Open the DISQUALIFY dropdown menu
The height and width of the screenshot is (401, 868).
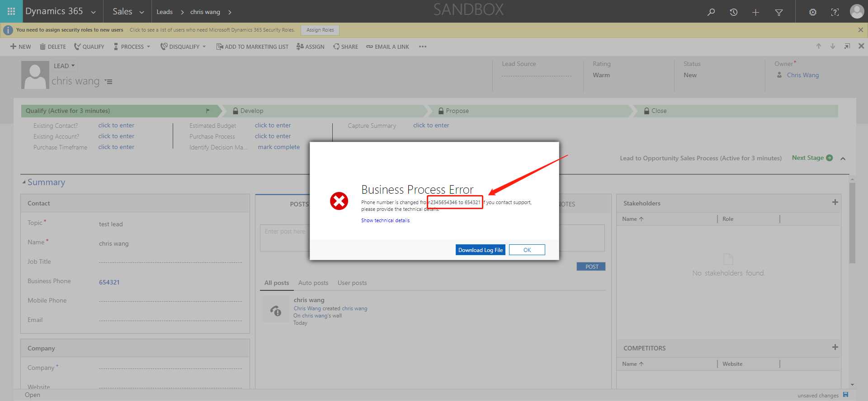tap(183, 47)
